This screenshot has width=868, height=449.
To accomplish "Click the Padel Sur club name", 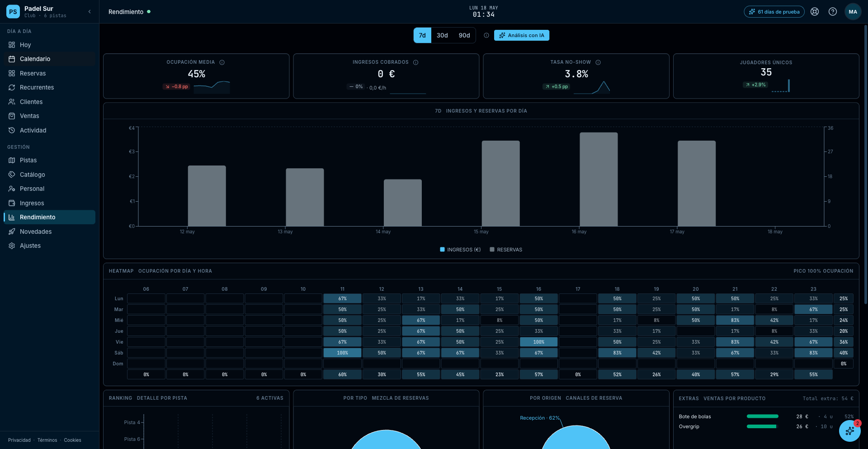I will pyautogui.click(x=38, y=9).
